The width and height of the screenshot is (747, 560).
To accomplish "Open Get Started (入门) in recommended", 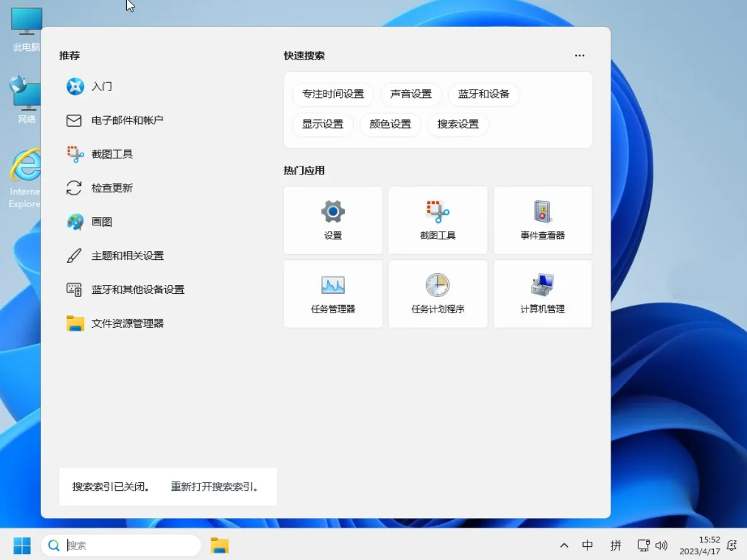I will pyautogui.click(x=101, y=87).
